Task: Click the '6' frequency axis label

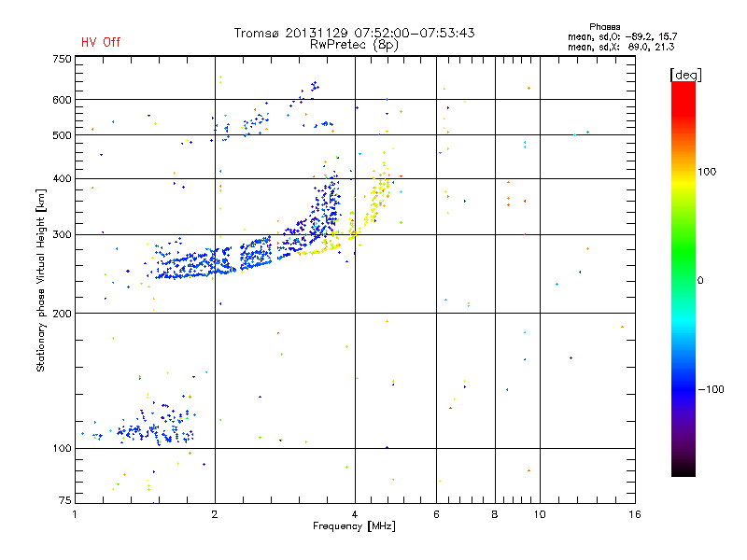Action: point(436,514)
